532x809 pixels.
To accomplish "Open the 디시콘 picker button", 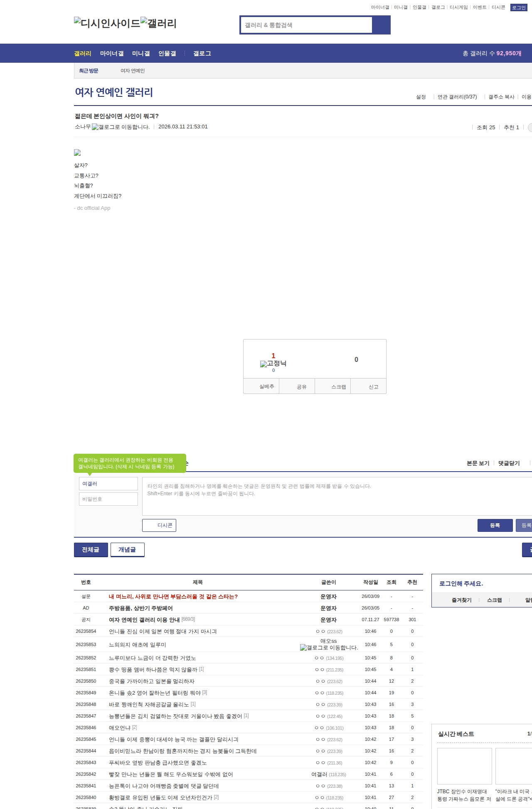I will pyautogui.click(x=159, y=525).
